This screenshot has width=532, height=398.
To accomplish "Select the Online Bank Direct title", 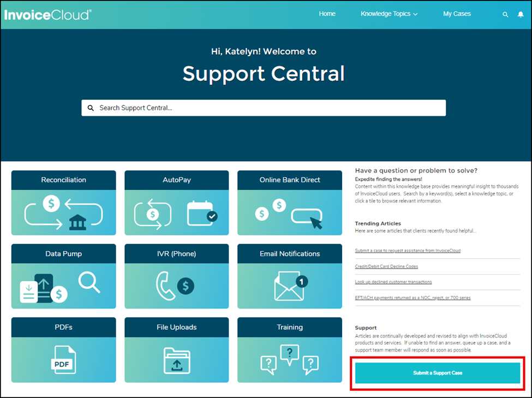I will point(290,180).
